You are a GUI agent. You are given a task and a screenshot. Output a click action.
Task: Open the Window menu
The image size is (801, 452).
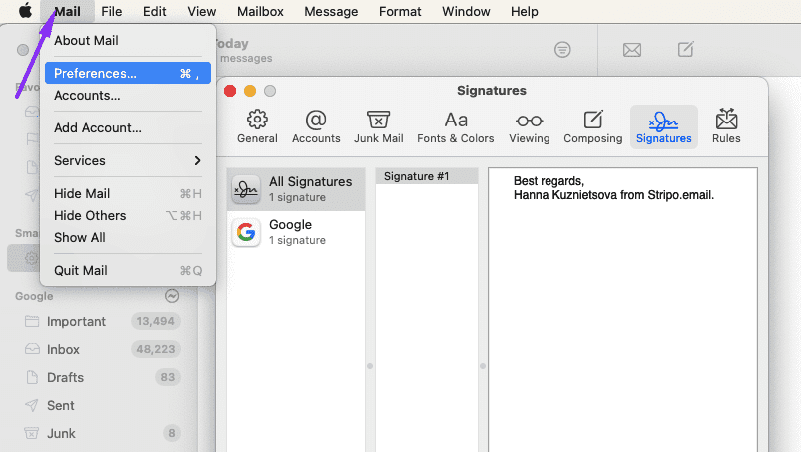466,11
